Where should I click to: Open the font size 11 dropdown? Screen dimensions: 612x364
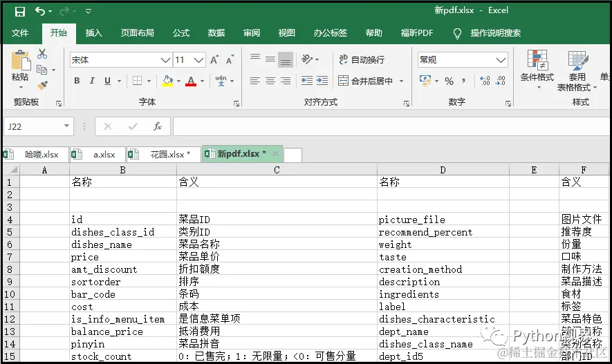(x=198, y=60)
